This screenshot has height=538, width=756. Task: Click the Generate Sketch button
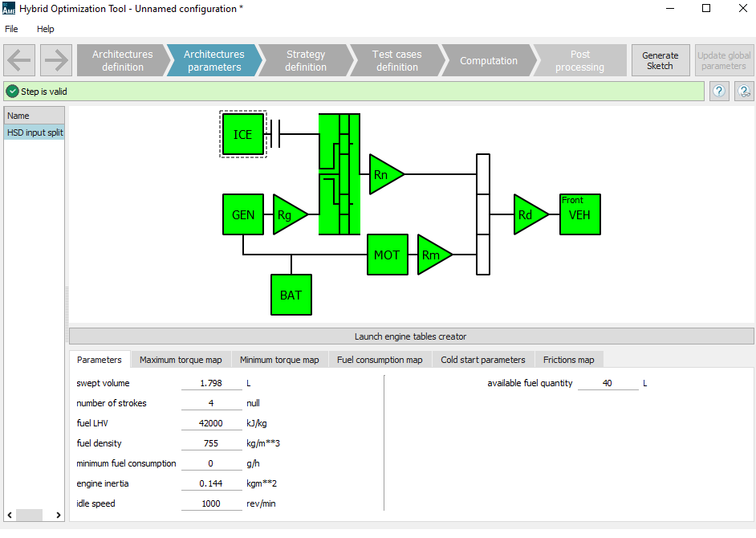click(x=660, y=60)
